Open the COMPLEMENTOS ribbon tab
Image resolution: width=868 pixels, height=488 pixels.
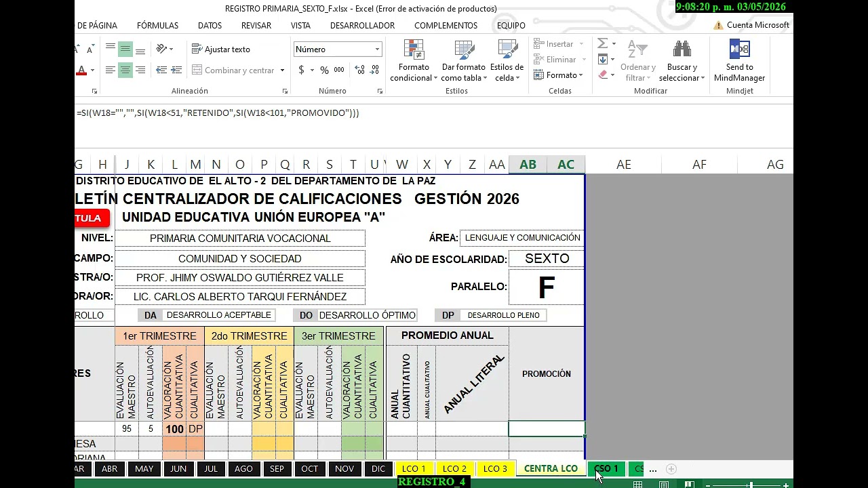point(446,25)
